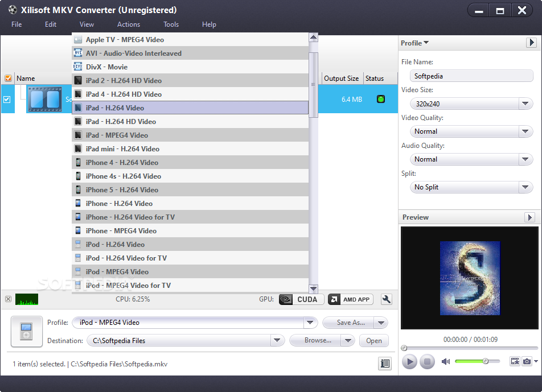Click the profile list scrollbar up arrow
This screenshot has width=542, height=392.
(314, 38)
